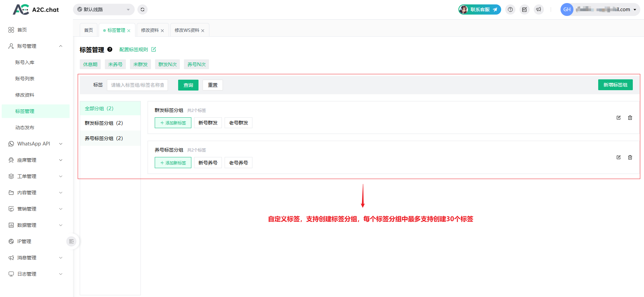The image size is (644, 297).
Task: Open the 默认线路 route dropdown
Action: (x=103, y=9)
